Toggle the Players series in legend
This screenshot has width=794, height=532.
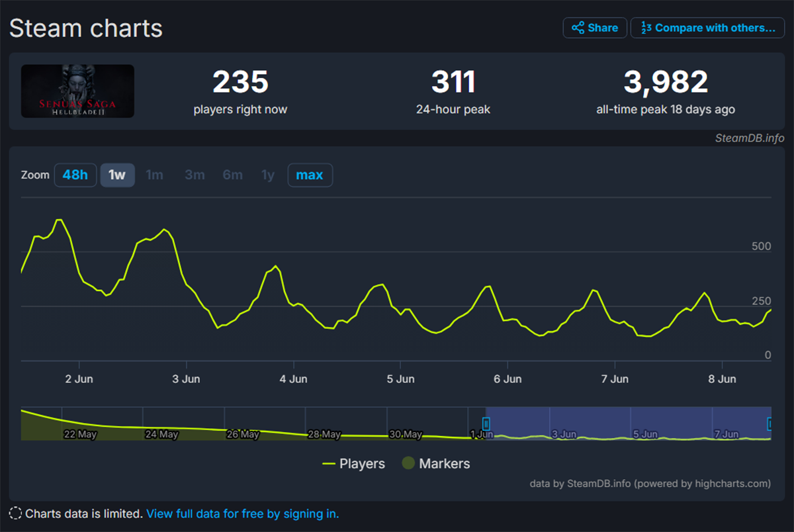353,464
